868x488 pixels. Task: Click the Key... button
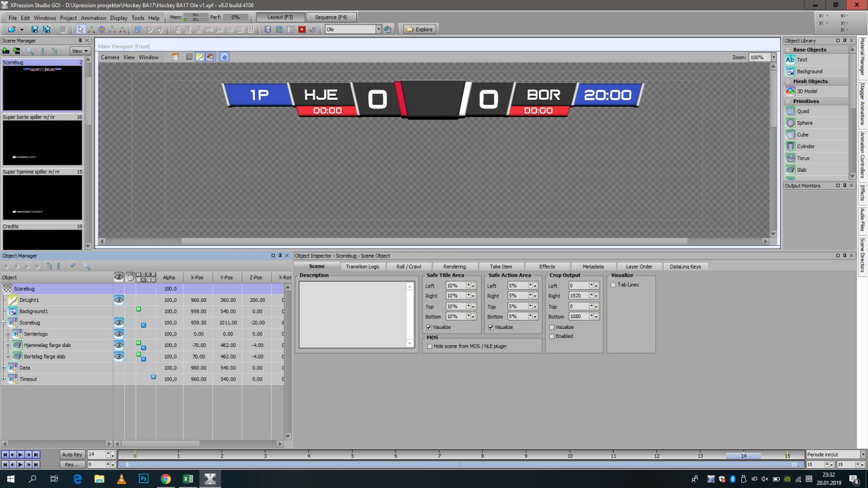click(72, 465)
